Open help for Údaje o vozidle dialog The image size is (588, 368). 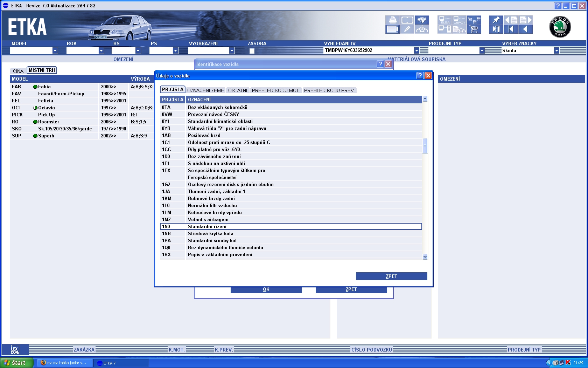[420, 76]
